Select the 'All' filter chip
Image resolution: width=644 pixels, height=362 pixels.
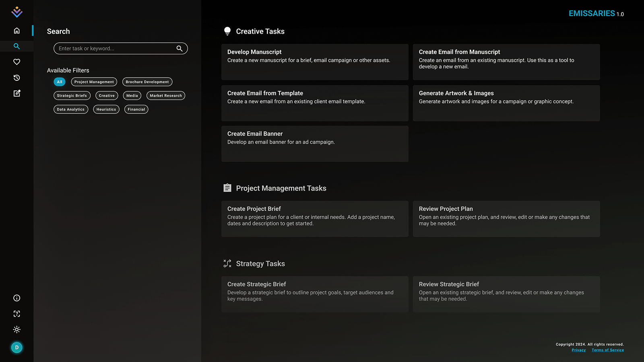(x=59, y=82)
